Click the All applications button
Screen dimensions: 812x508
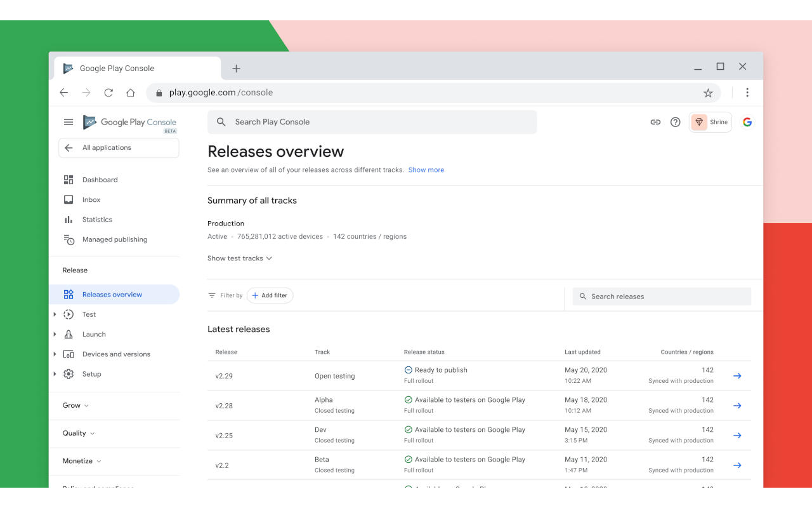(119, 148)
